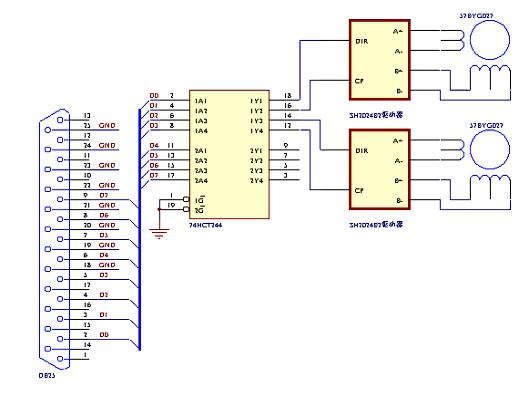Click the 1Y1 output pin label
This screenshot has height=395, width=528.
(257, 101)
